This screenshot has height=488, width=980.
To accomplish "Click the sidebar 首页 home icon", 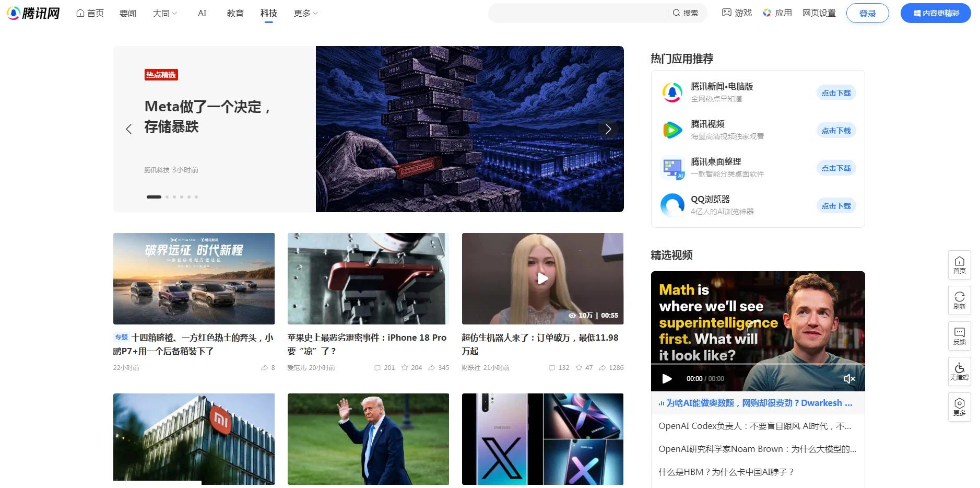I will click(960, 265).
